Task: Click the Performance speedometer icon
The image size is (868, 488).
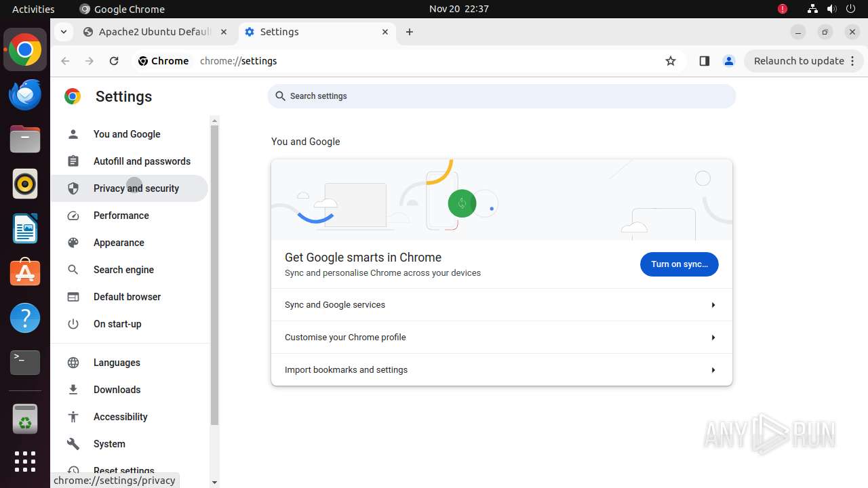Action: click(73, 216)
